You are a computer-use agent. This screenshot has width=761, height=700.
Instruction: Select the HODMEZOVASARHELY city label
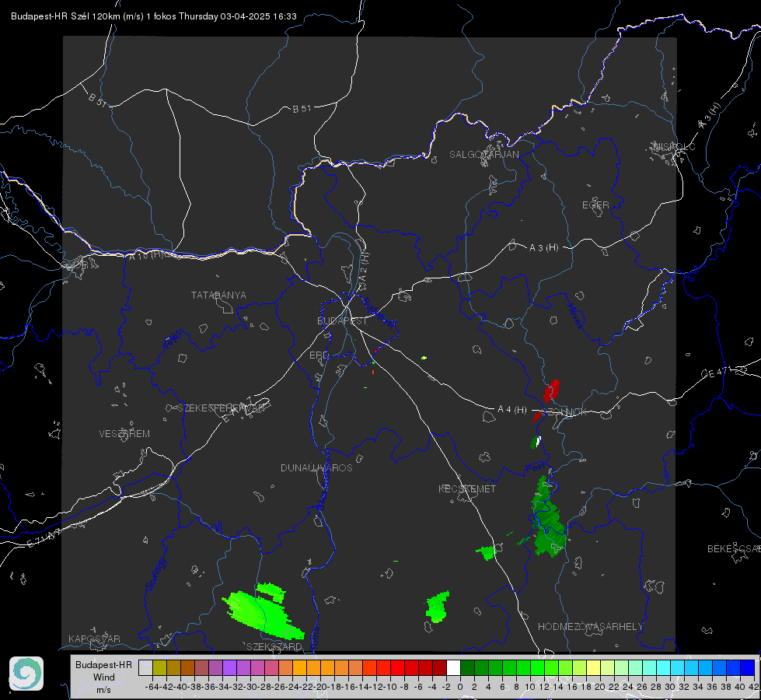(x=590, y=627)
